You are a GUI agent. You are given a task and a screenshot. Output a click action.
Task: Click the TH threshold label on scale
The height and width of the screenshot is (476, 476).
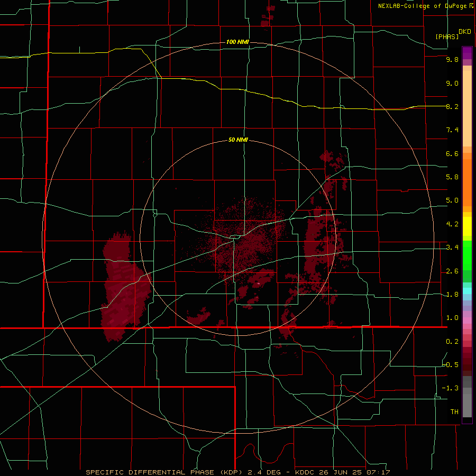point(454,411)
